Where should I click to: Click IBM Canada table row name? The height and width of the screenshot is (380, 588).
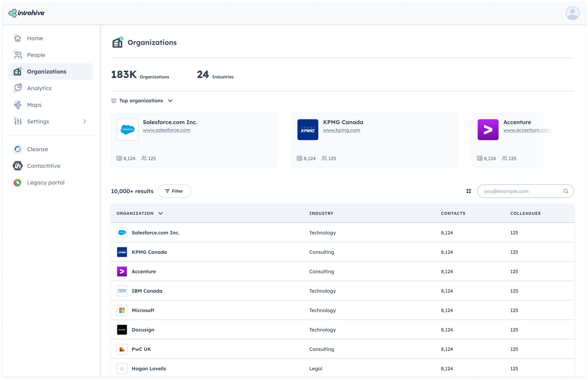click(x=147, y=291)
